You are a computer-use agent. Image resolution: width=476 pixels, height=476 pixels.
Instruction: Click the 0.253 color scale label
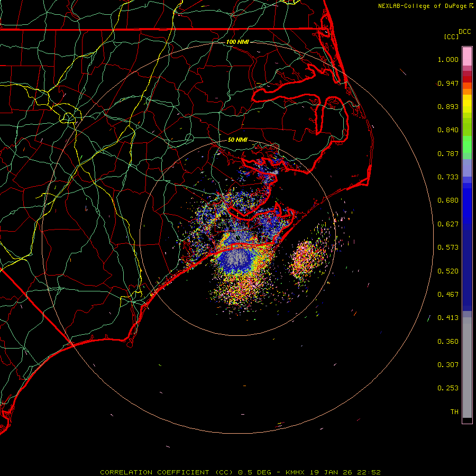[x=448, y=388]
